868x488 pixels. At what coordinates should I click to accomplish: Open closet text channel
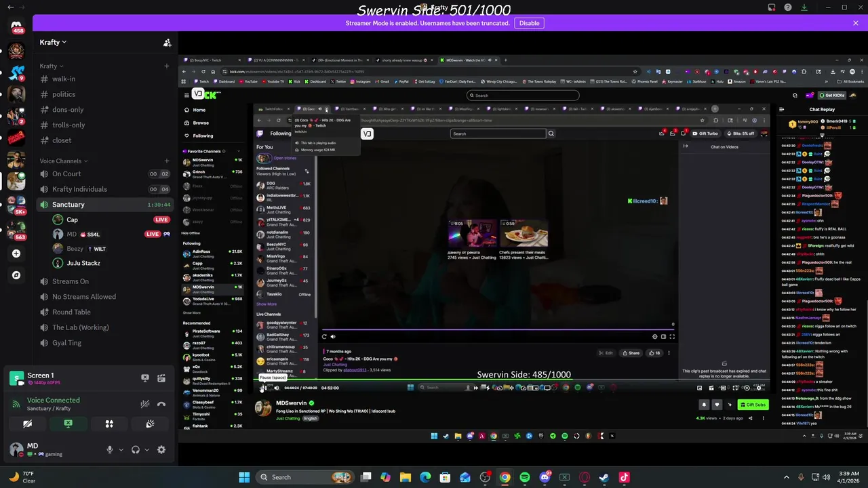point(105,140)
